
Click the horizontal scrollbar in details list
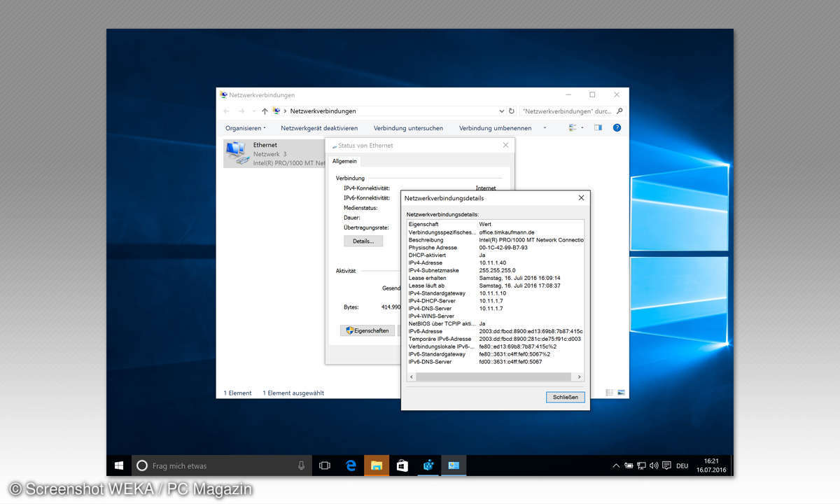[x=493, y=377]
